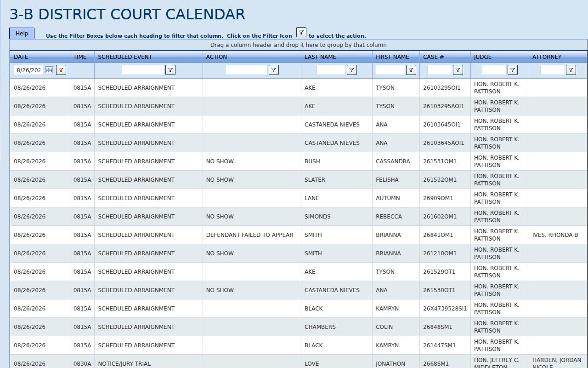Viewport: 588px width, 368px height.
Task: Sort by the TIME column header
Action: [80, 57]
